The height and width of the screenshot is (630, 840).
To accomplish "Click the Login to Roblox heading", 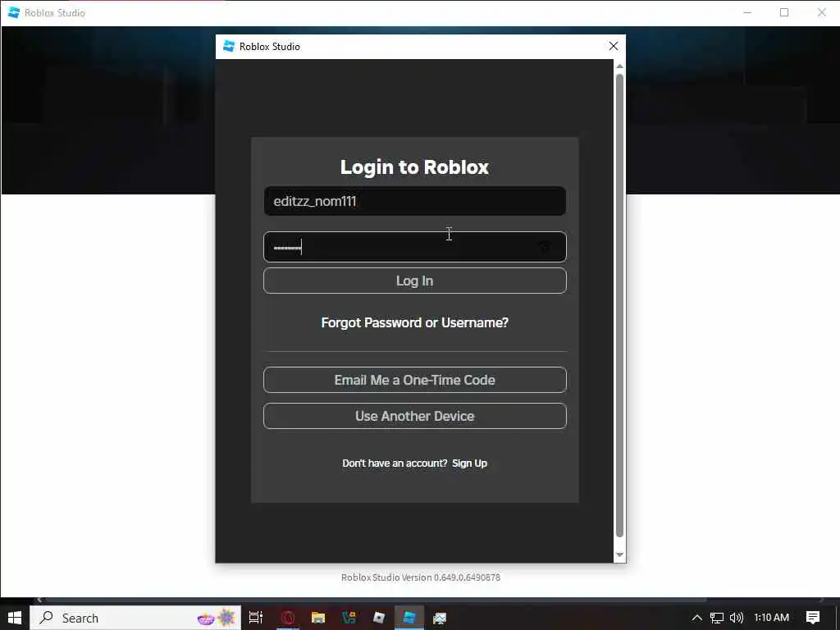I will point(414,167).
